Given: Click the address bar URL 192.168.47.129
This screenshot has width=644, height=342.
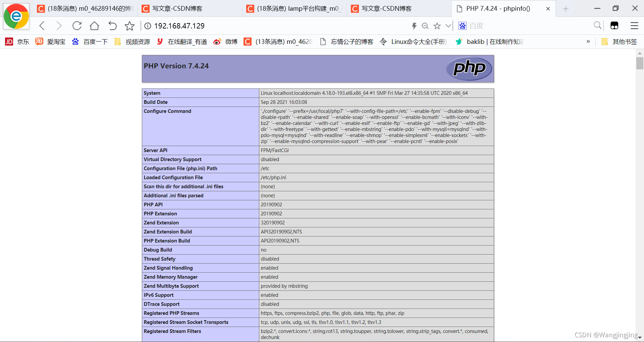Looking at the screenshot, I should [179, 26].
